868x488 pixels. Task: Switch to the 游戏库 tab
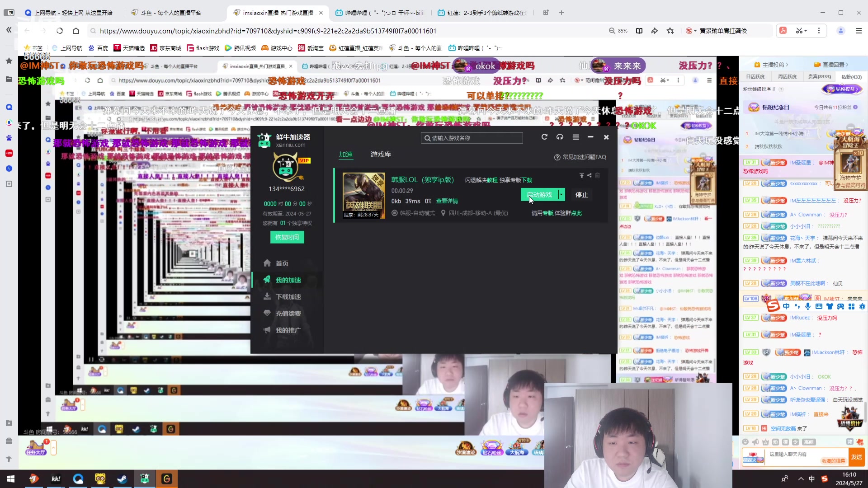(381, 154)
